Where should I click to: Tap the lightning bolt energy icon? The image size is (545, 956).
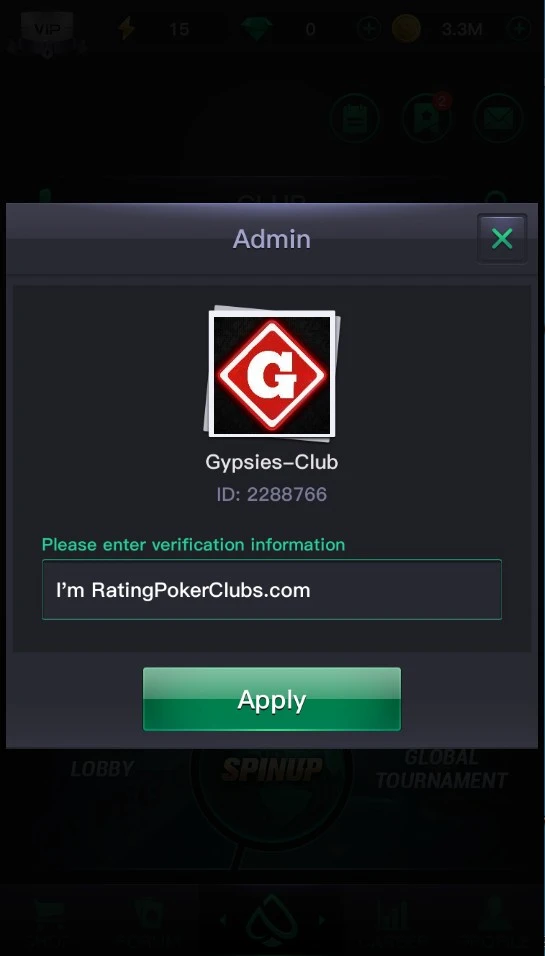coord(127,28)
